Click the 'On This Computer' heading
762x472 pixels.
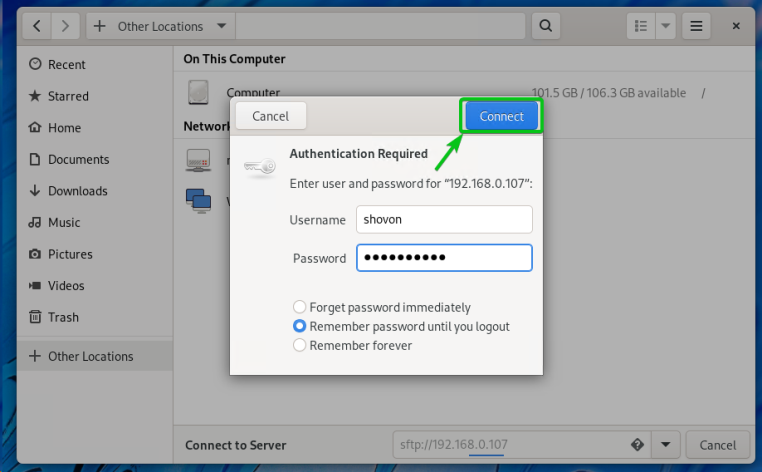(234, 59)
